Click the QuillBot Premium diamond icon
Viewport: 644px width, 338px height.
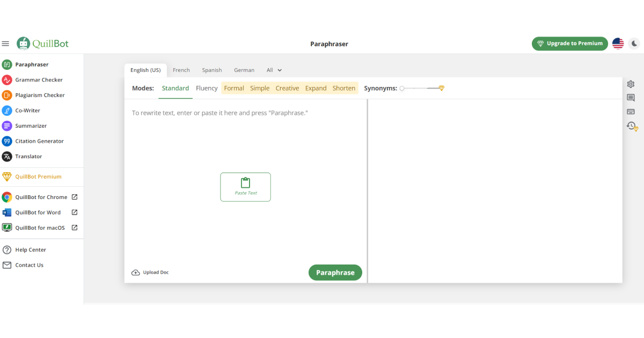(x=6, y=177)
